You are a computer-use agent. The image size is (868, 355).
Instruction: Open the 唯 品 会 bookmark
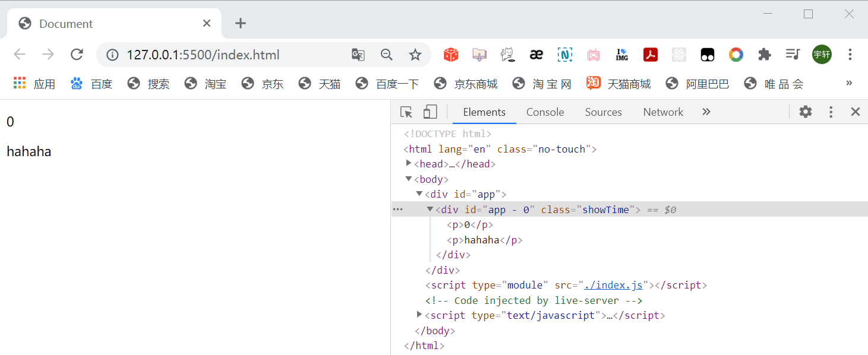(x=774, y=84)
